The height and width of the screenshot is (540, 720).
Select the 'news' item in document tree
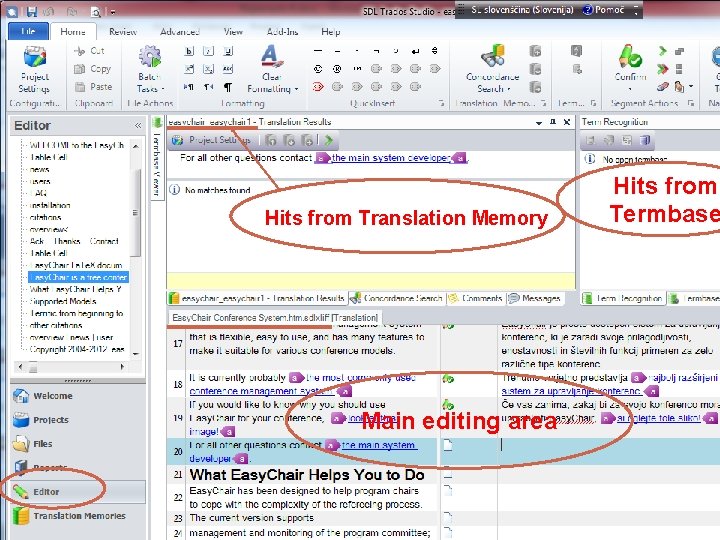coord(39,169)
